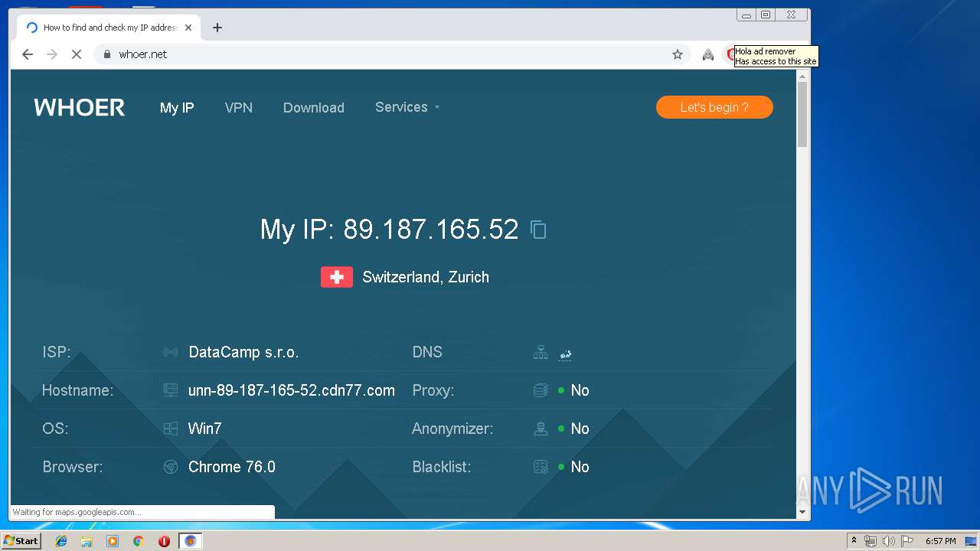This screenshot has height=551, width=980.
Task: Click Switzerland, Zurich location text
Action: 426,277
